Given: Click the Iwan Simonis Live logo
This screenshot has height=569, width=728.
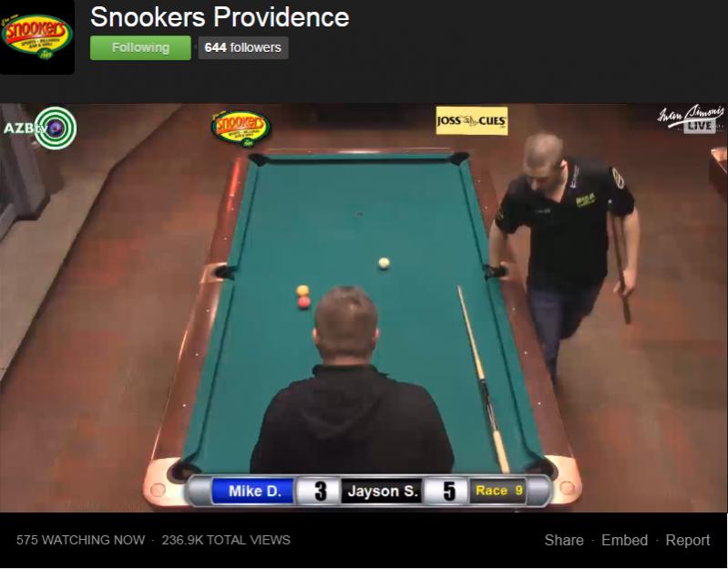Looking at the screenshot, I should [691, 119].
